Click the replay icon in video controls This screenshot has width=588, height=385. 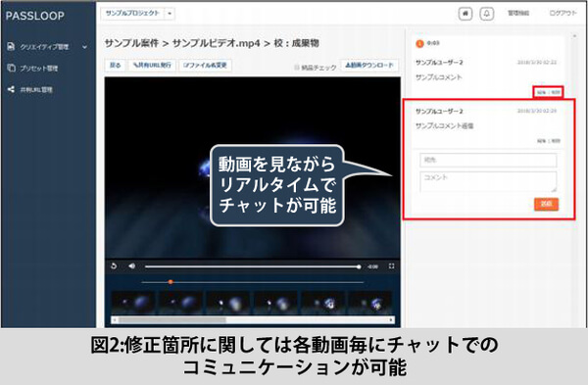114,266
